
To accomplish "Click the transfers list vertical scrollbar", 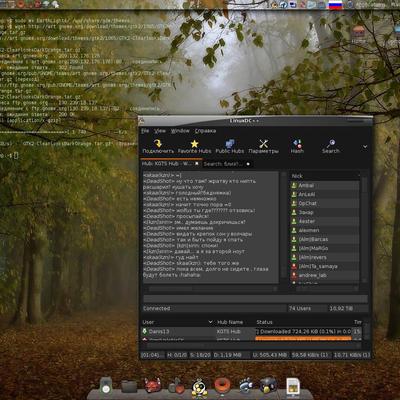I will pyautogui.click(x=366, y=330).
